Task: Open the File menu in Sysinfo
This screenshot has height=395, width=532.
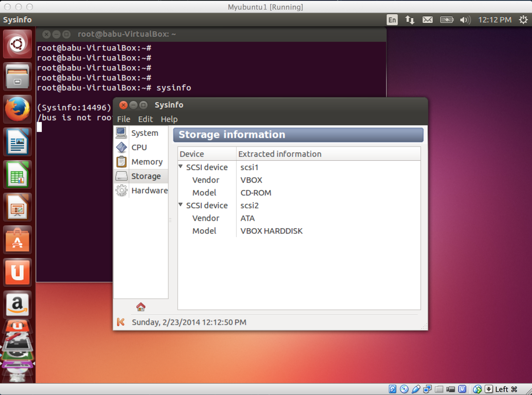Action: point(123,119)
